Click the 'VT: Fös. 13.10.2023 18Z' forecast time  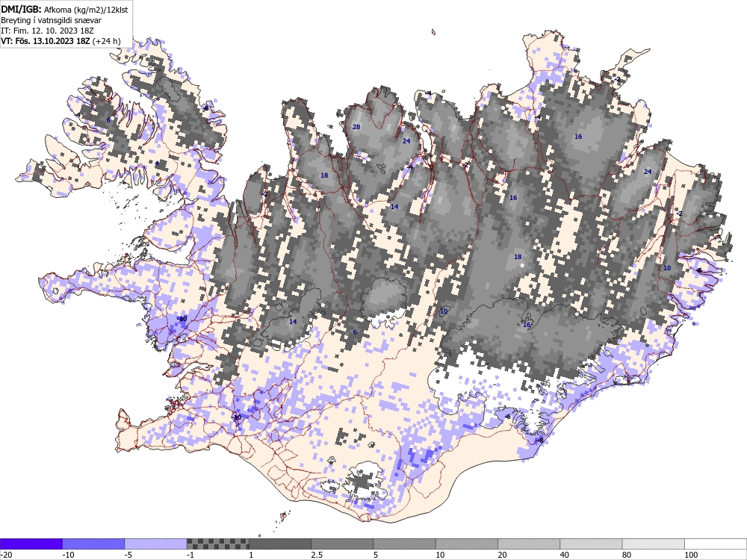pos(46,41)
